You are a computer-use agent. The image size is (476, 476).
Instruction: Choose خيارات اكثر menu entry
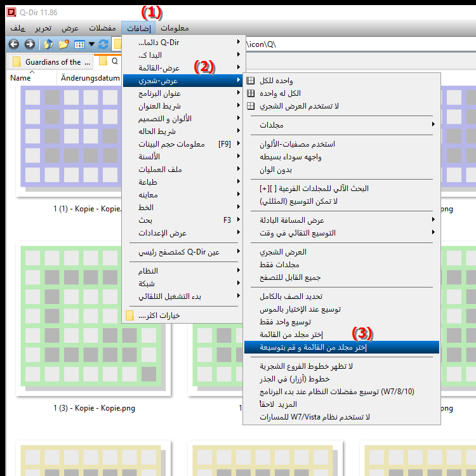coord(183,315)
